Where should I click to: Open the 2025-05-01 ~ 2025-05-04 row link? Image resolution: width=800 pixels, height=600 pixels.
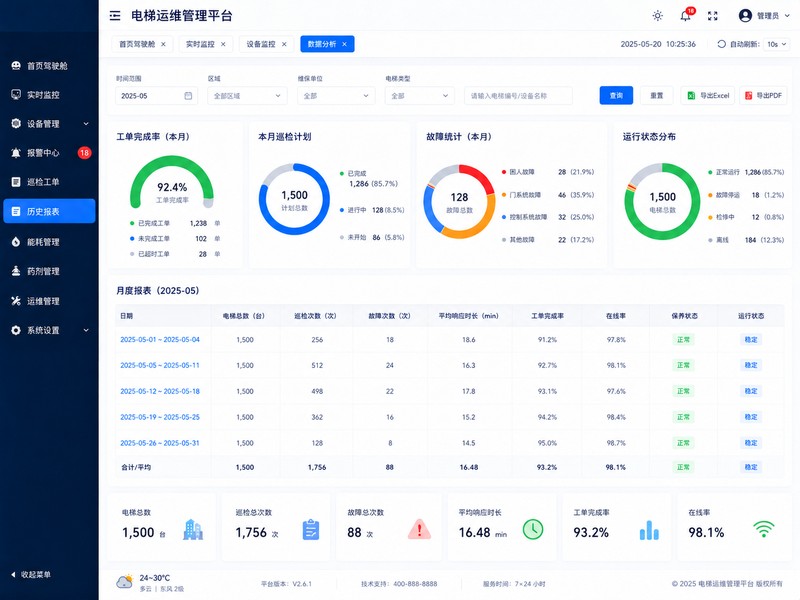[x=160, y=339]
